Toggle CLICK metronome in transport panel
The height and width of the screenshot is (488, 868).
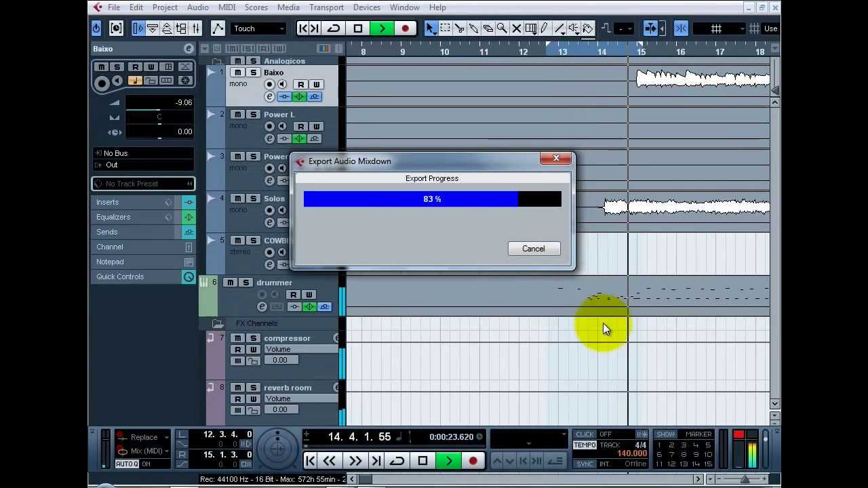585,434
